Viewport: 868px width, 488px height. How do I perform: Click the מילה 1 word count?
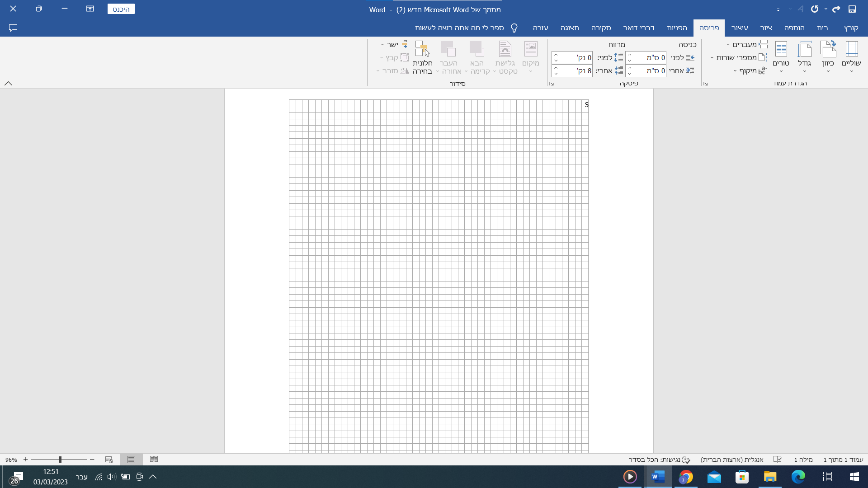[803, 460]
